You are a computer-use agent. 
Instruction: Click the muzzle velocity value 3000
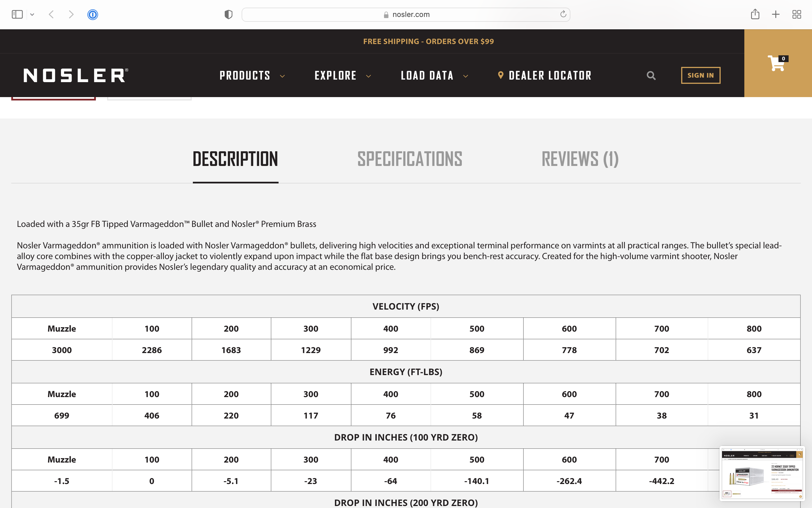pyautogui.click(x=62, y=350)
